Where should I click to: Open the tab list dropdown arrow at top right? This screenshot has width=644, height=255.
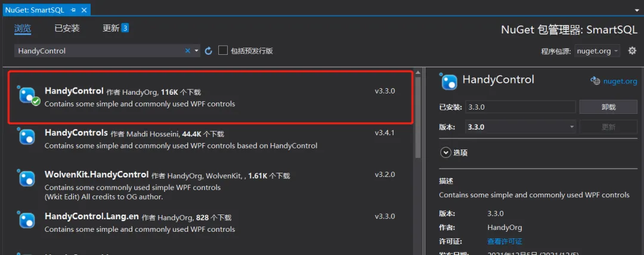tap(637, 10)
